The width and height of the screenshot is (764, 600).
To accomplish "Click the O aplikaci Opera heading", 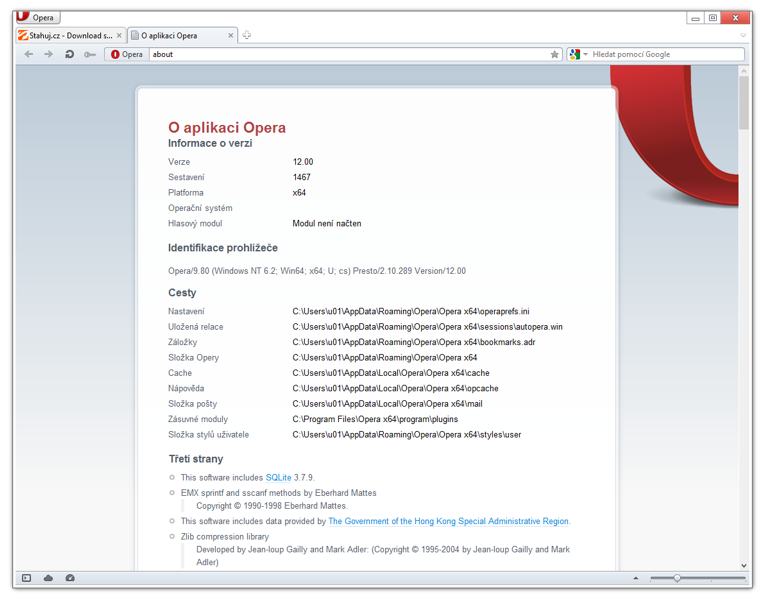I will [x=227, y=128].
